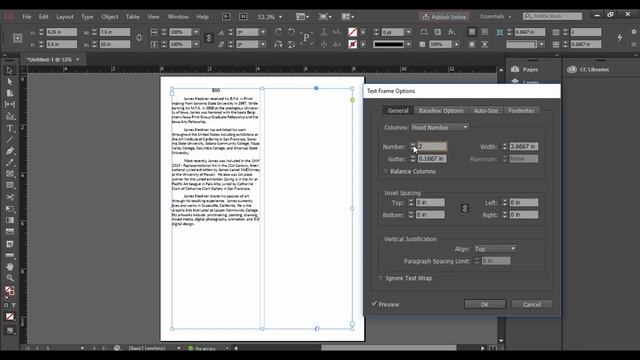Image resolution: width=640 pixels, height=360 pixels.
Task: Open the Object menu
Action: [x=109, y=17]
